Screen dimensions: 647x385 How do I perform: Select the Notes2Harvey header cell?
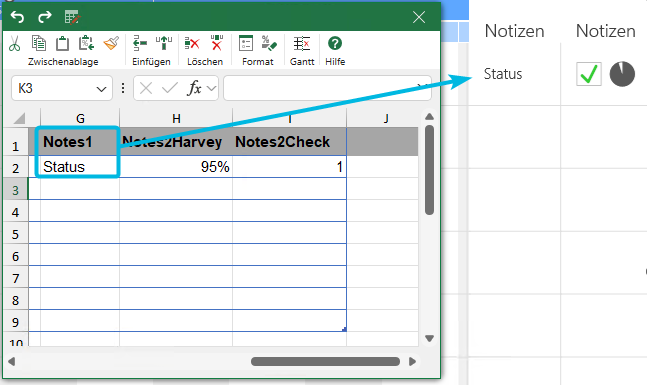pyautogui.click(x=176, y=142)
